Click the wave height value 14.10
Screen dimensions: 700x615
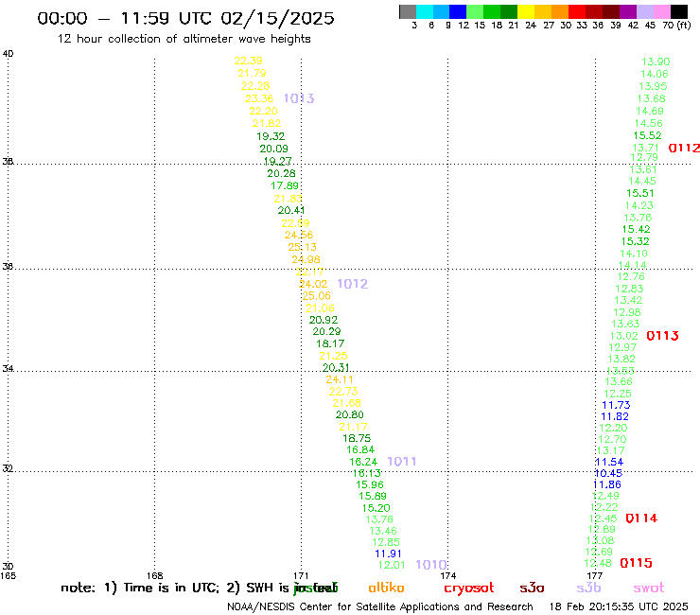pyautogui.click(x=634, y=254)
